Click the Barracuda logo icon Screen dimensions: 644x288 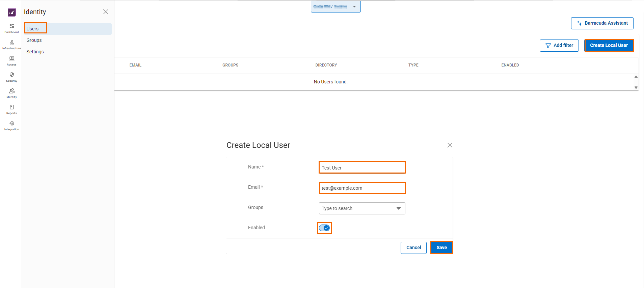coord(12,12)
